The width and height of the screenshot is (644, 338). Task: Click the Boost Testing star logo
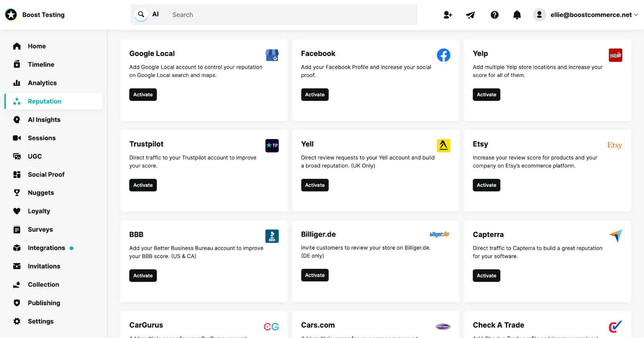pos(11,15)
